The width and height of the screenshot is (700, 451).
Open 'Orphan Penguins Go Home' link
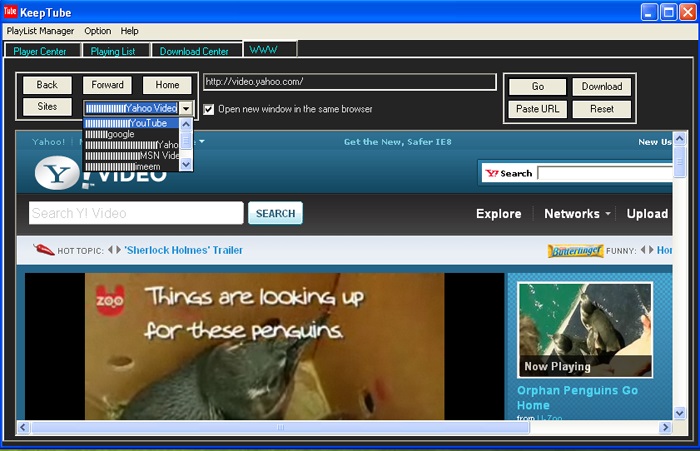click(577, 397)
